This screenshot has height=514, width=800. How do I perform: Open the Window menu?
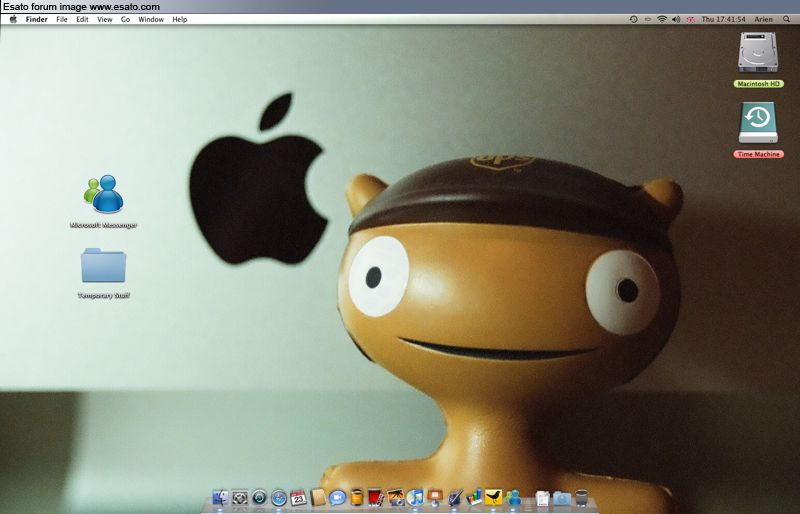coord(151,19)
